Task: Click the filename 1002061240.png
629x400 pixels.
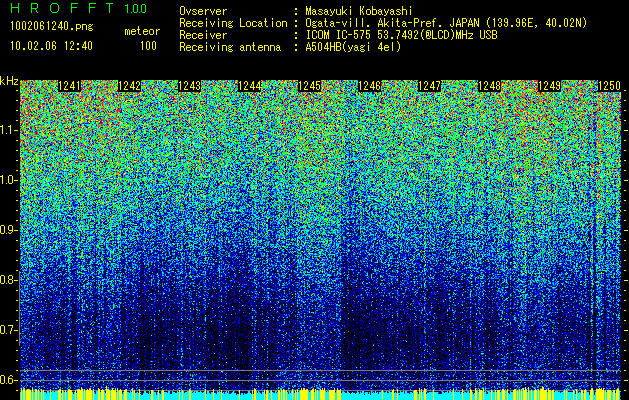Action: click(x=52, y=27)
